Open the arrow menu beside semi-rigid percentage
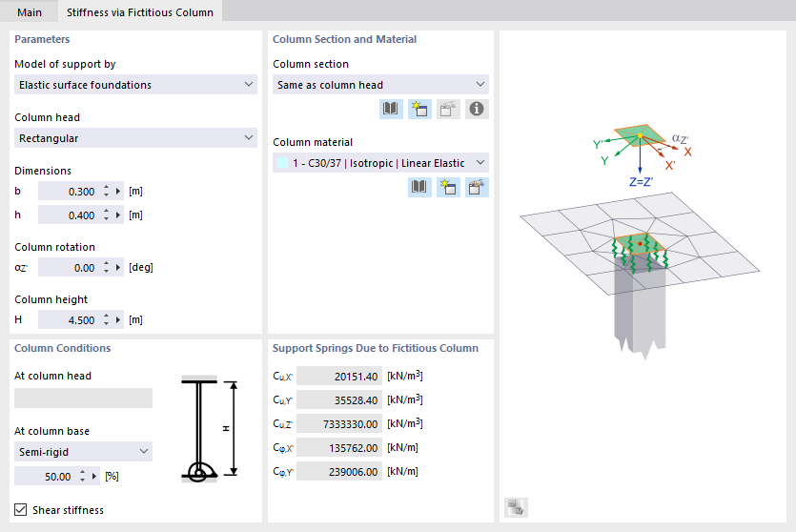This screenshot has height=532, width=796. pyautogui.click(x=94, y=476)
